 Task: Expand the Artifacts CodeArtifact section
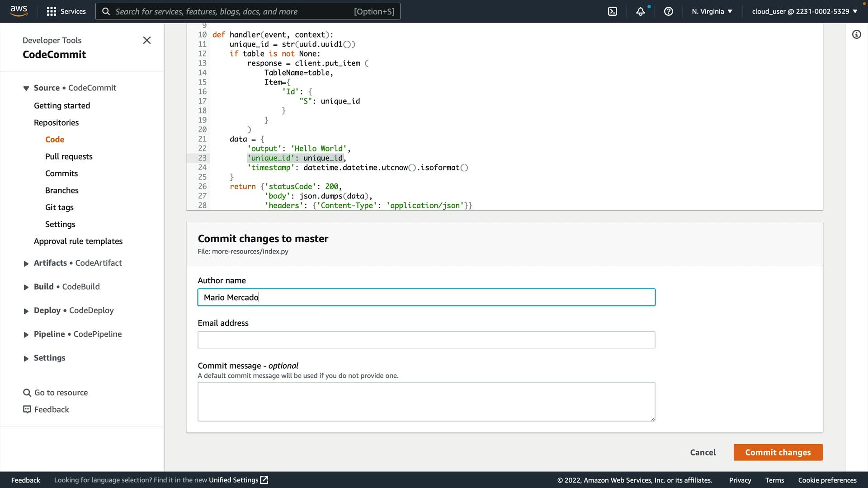click(x=26, y=263)
